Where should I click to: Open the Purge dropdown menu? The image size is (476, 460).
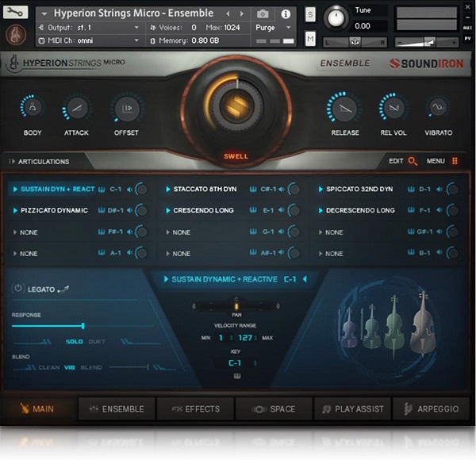coord(273,28)
